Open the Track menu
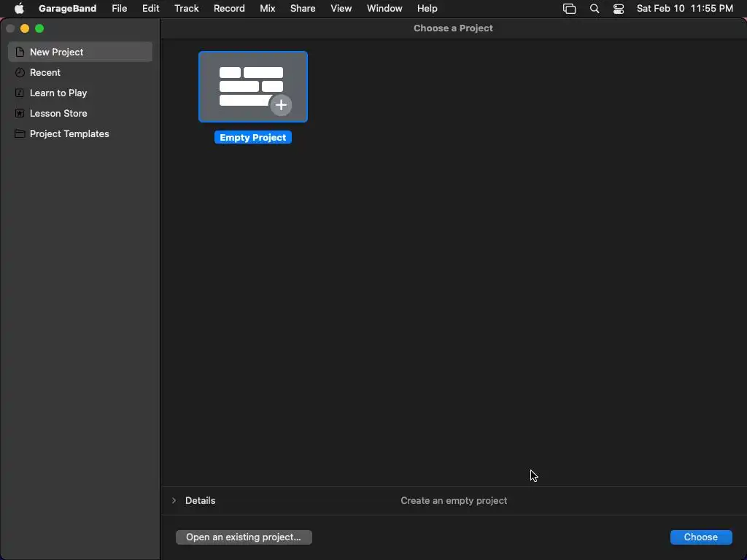The image size is (747, 560). (x=186, y=9)
